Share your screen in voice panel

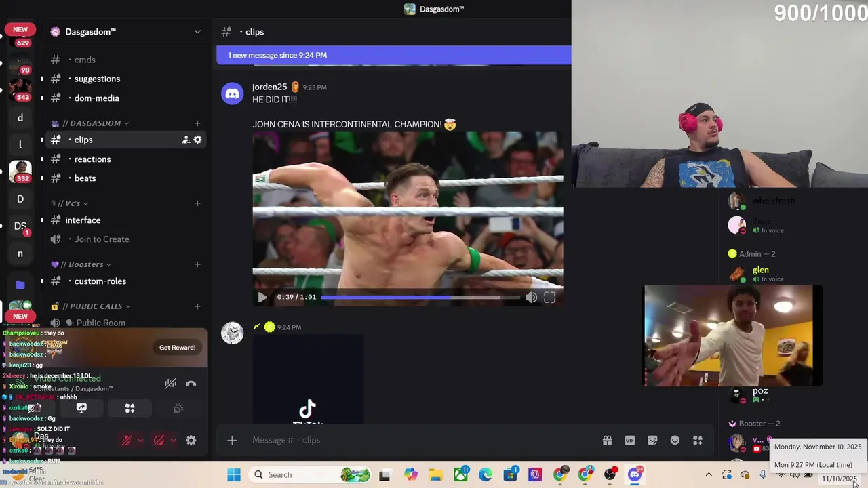[81, 409]
